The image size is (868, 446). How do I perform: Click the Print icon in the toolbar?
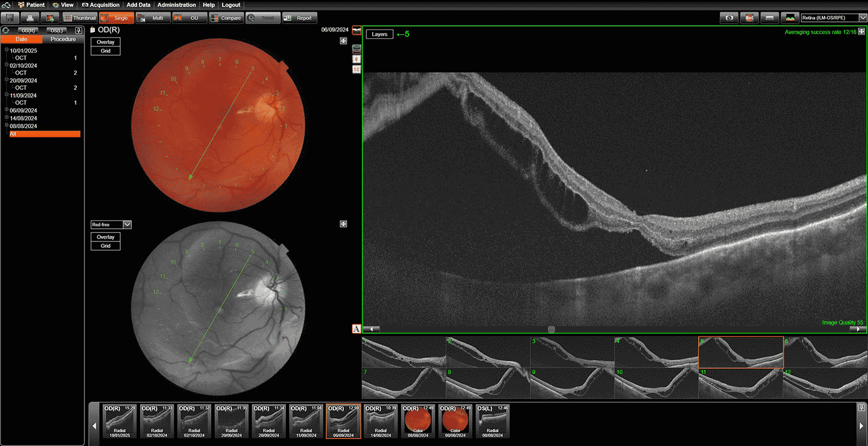(x=31, y=18)
